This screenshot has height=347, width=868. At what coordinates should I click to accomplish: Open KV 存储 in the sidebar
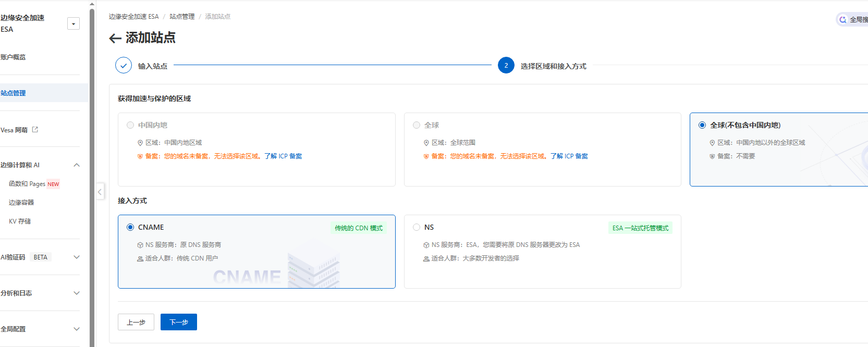(x=20, y=221)
